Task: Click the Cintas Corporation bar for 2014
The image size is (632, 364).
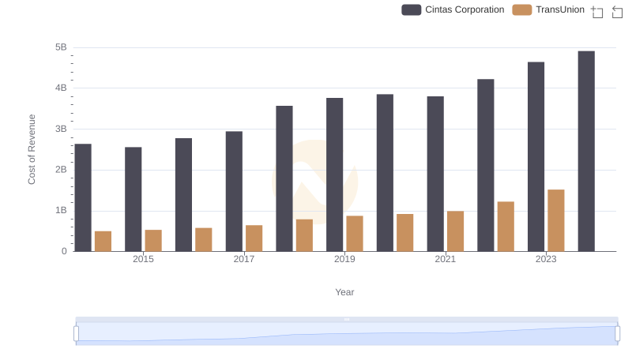Action: tap(83, 197)
